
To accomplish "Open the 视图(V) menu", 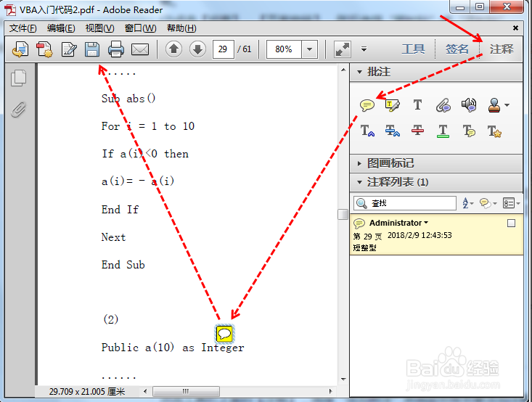I will [99, 28].
